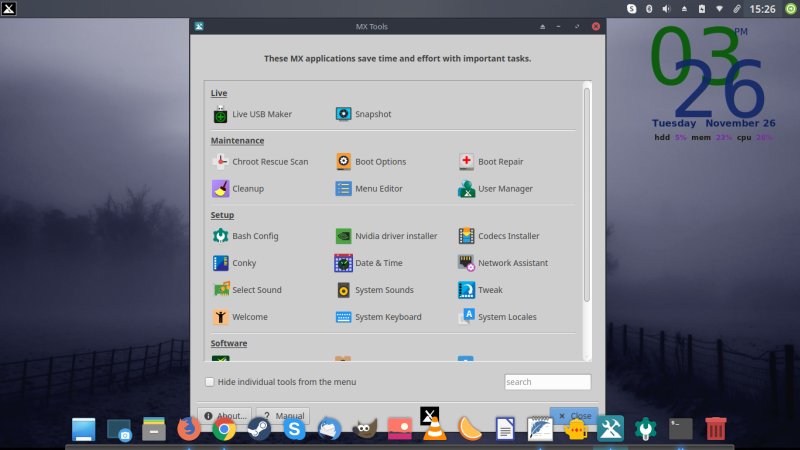Image resolution: width=800 pixels, height=450 pixels.
Task: Click the Software section heading
Action: [x=229, y=343]
